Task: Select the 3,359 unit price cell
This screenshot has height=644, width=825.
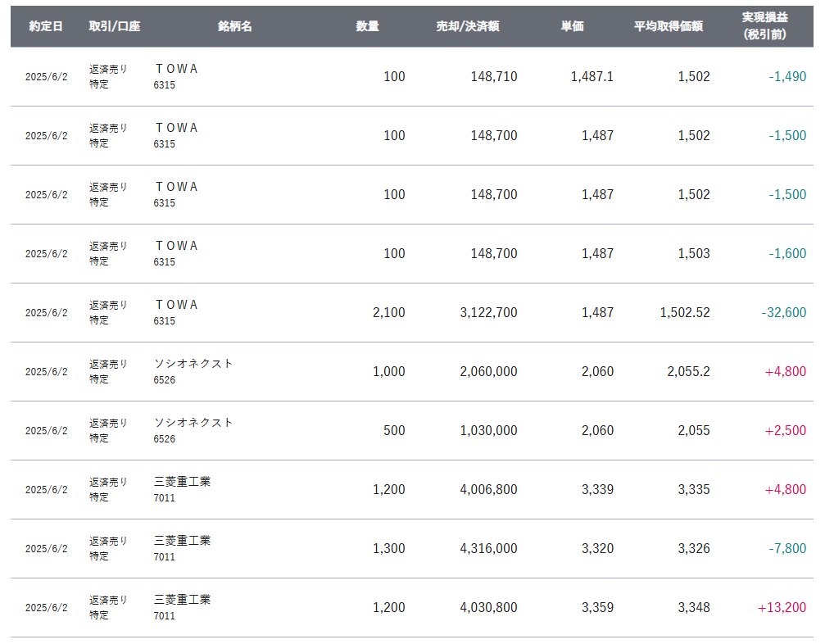Action: pos(597,606)
